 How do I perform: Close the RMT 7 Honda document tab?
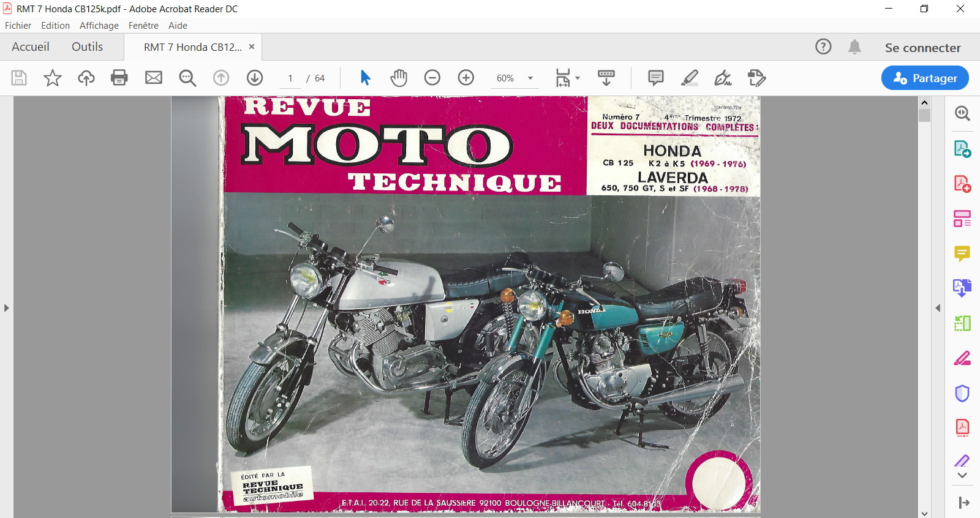pos(252,47)
